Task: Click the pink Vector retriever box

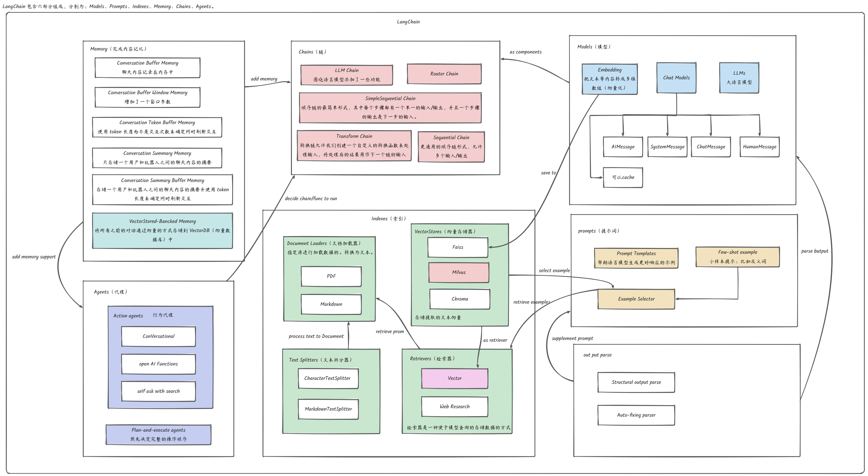Action: 455,378
